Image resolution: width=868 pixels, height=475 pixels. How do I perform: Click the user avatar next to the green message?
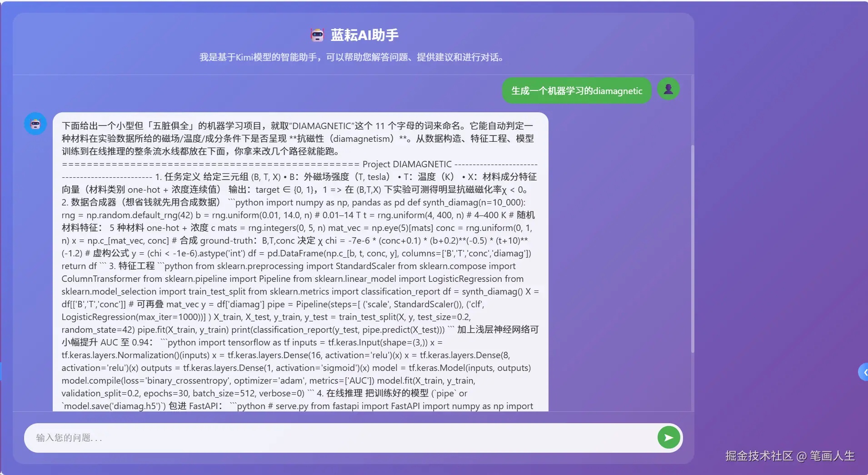pos(668,89)
